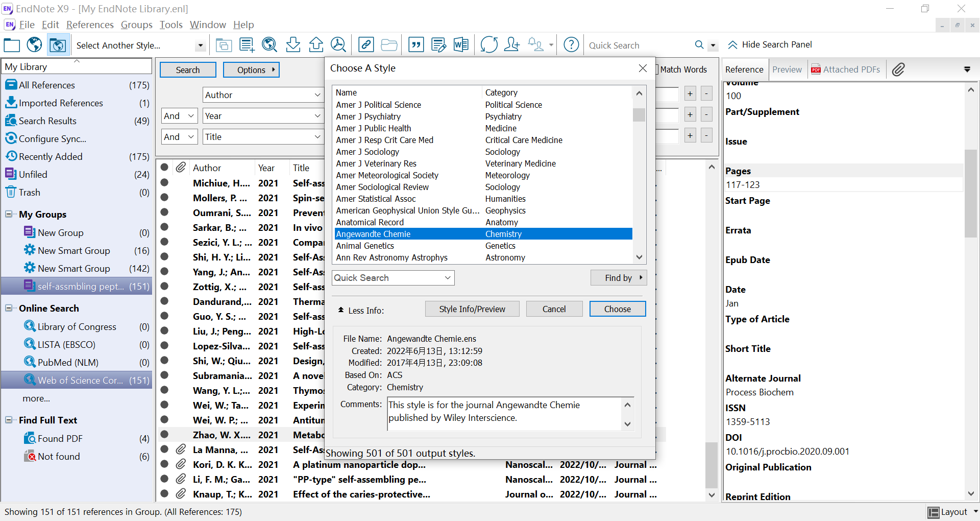Collapse the Online Search section

coord(9,308)
